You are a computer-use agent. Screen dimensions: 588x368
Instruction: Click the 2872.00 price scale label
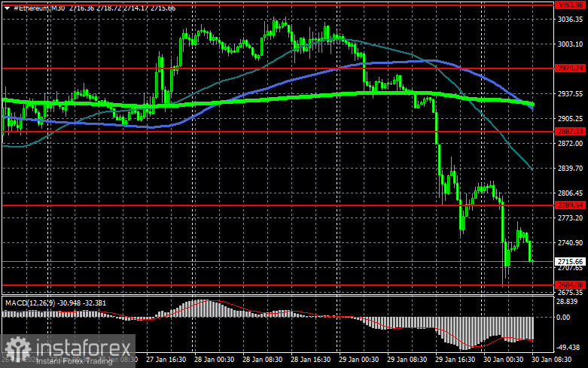click(570, 144)
